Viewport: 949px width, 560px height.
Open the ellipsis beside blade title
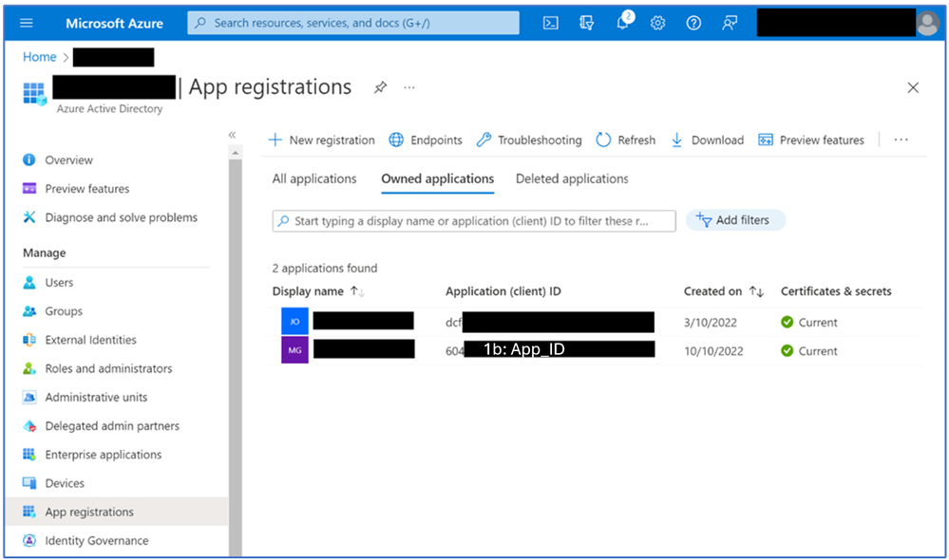pyautogui.click(x=409, y=87)
